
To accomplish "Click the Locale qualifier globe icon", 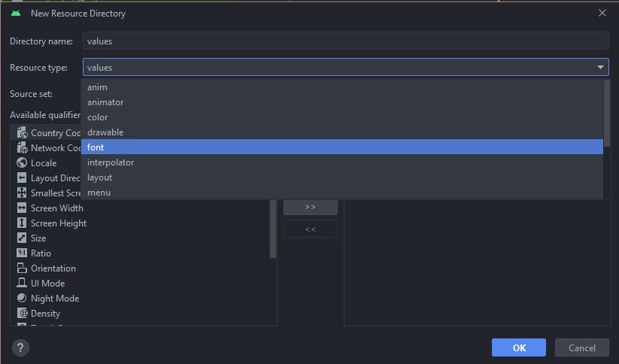I will click(22, 163).
